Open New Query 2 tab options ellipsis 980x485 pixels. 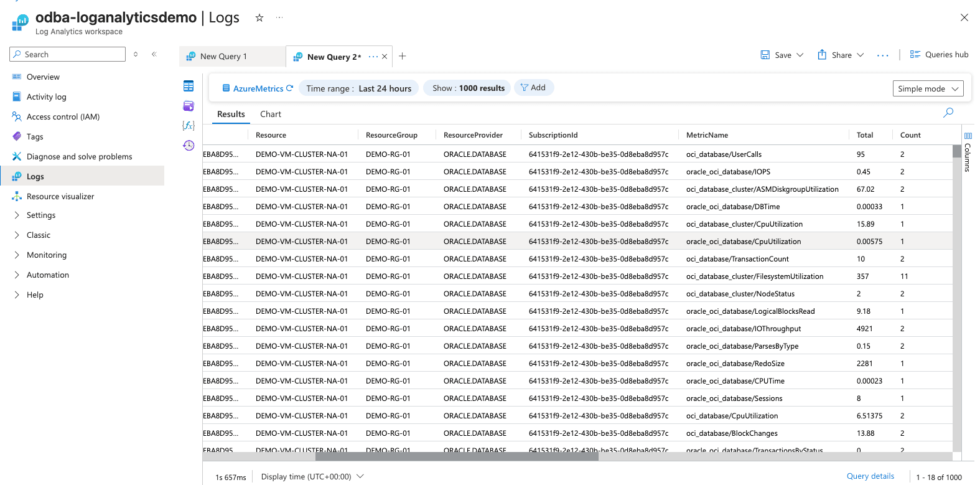(x=373, y=57)
